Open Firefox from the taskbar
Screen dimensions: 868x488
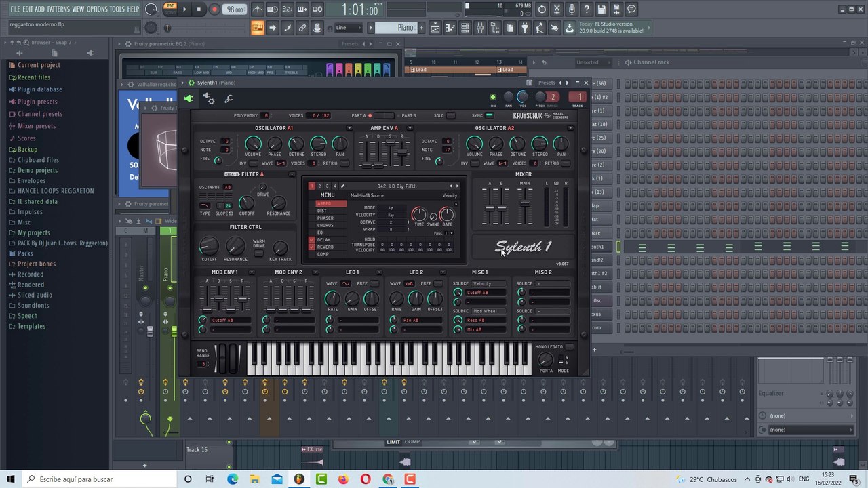[x=343, y=479]
